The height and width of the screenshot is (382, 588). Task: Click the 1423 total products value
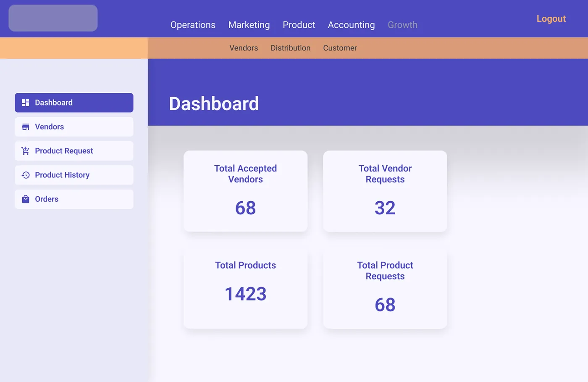click(246, 294)
